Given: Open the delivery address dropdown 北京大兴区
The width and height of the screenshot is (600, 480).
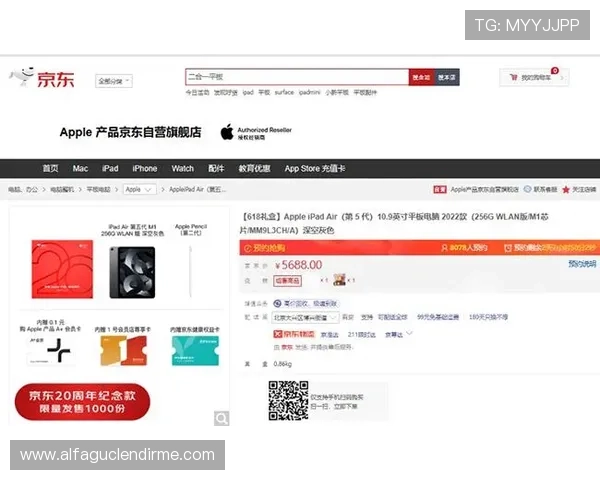Looking at the screenshot, I should pyautogui.click(x=305, y=318).
